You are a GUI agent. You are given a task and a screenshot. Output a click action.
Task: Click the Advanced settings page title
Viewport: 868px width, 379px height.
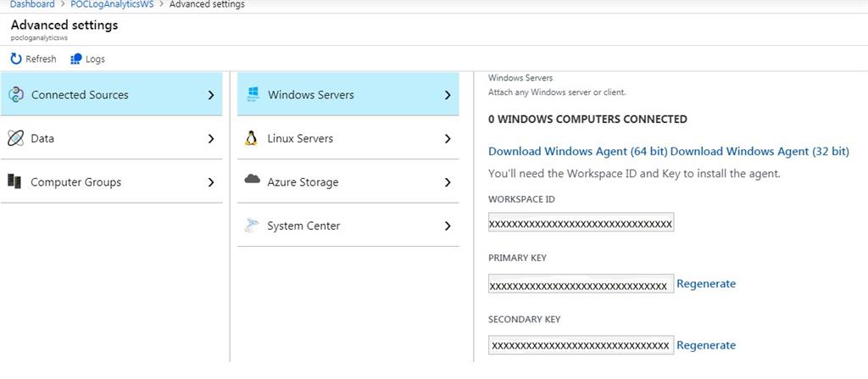coord(64,25)
